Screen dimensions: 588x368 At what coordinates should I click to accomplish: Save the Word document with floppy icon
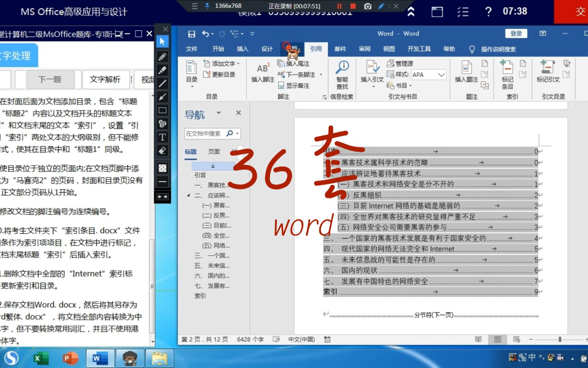[x=192, y=34]
